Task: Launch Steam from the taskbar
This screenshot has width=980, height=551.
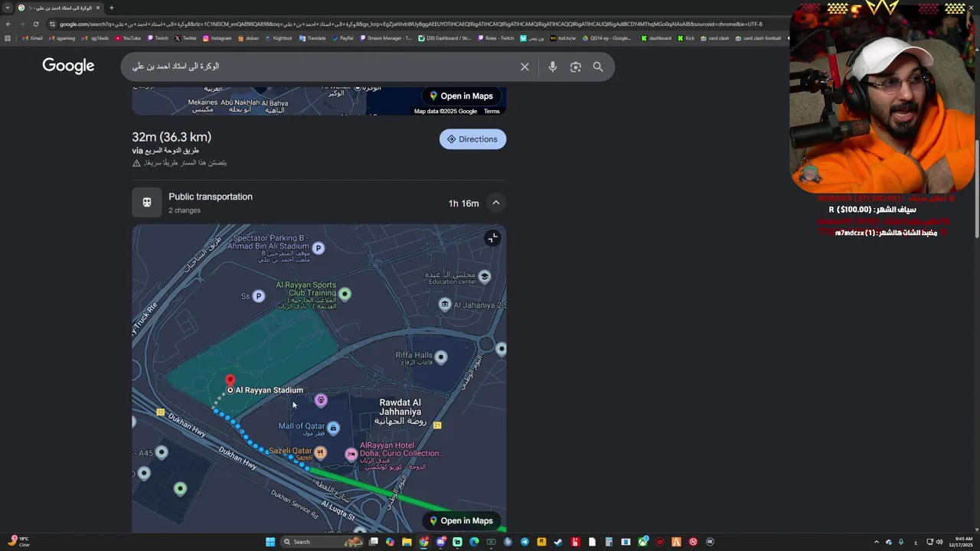Action: [x=558, y=542]
